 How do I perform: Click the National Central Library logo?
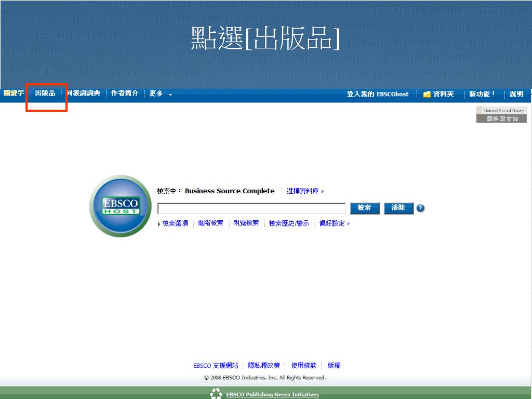pos(501,115)
